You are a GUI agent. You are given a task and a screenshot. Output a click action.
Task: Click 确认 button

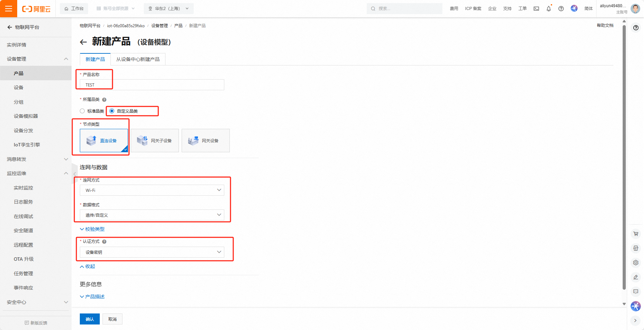[90, 319]
